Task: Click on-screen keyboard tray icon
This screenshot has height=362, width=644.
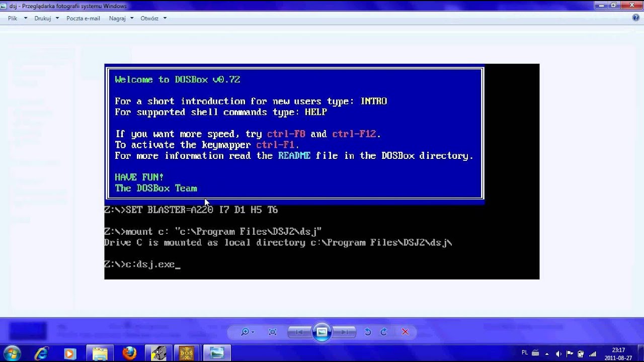Action: point(535,353)
